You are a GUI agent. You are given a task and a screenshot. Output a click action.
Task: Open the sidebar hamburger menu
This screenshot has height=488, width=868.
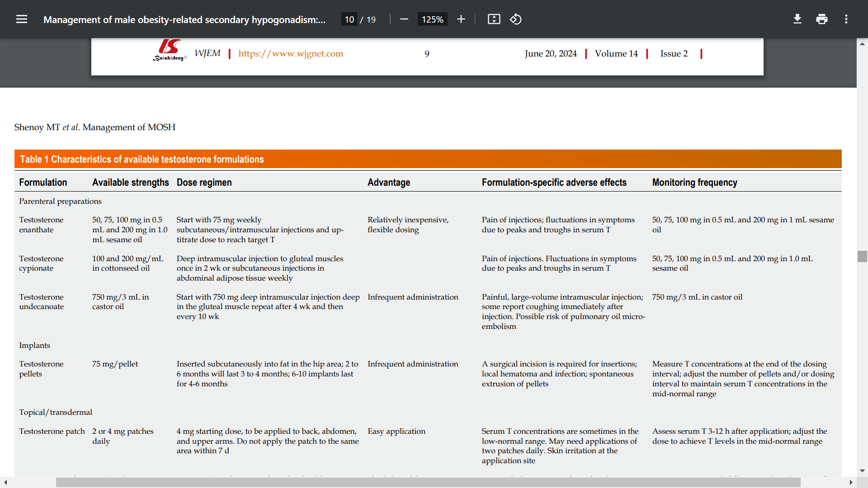click(x=22, y=19)
